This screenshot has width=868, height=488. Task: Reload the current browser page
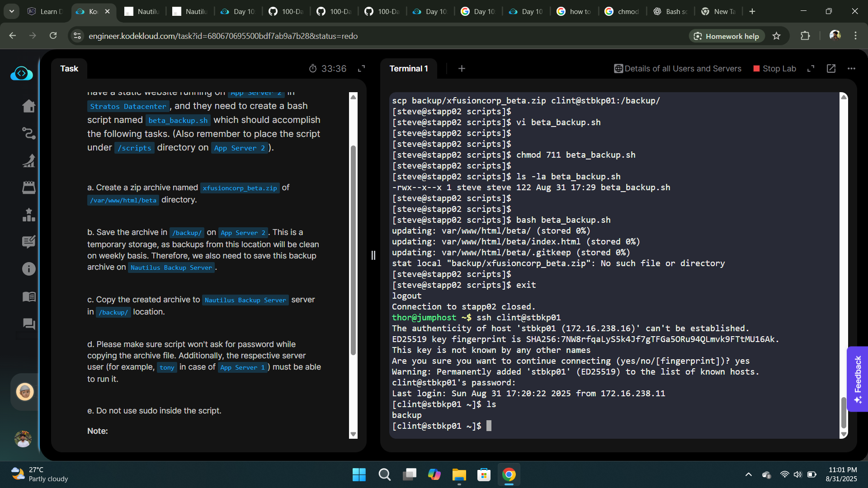53,36
